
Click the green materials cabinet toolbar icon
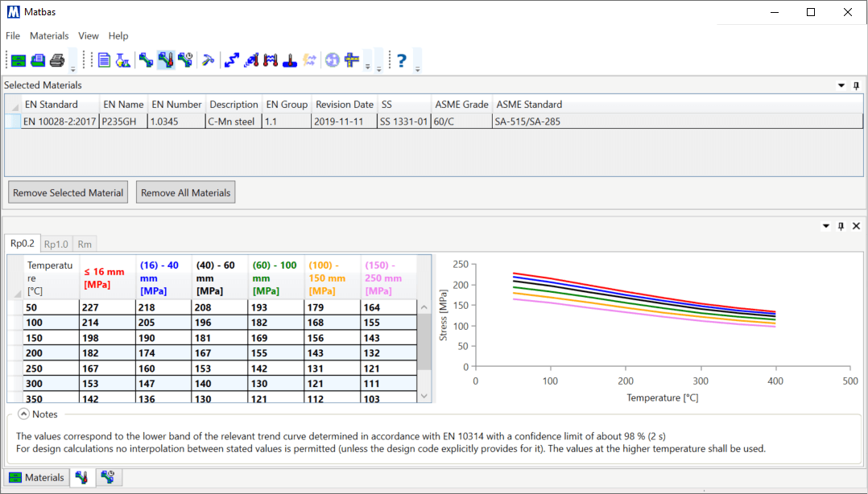19,60
